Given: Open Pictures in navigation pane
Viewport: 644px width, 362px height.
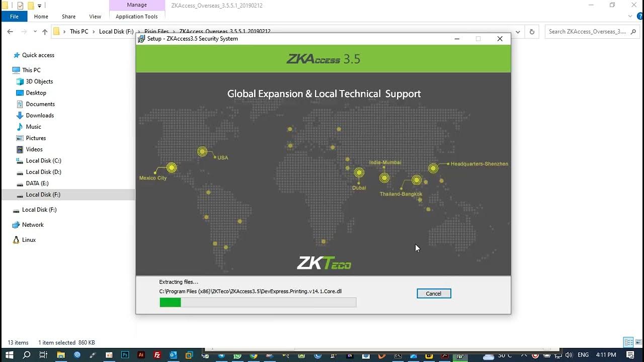Looking at the screenshot, I should pos(36,138).
